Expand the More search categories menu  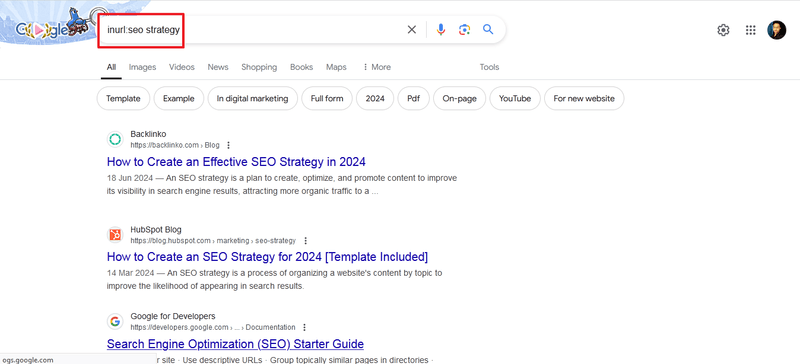coord(377,67)
